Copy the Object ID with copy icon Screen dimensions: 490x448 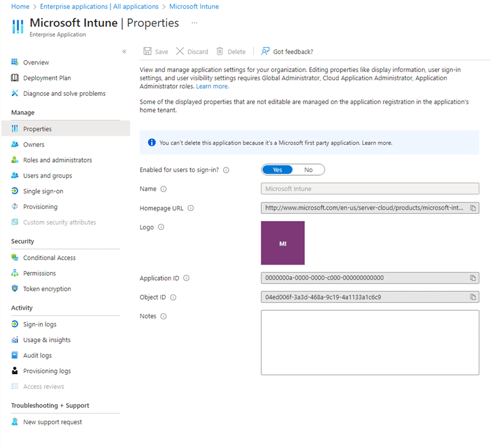pyautogui.click(x=473, y=297)
